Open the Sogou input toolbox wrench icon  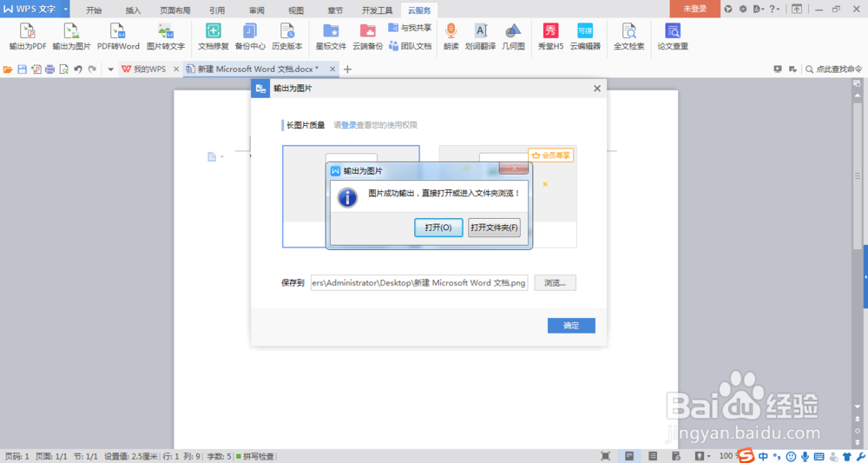(860, 456)
